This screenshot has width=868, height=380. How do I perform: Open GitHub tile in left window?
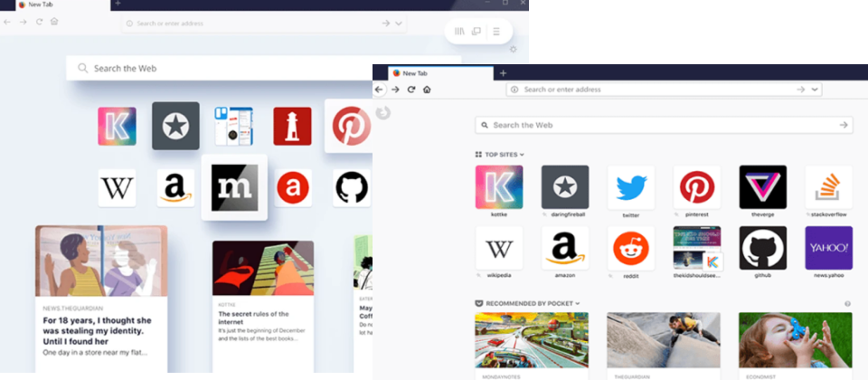[352, 188]
